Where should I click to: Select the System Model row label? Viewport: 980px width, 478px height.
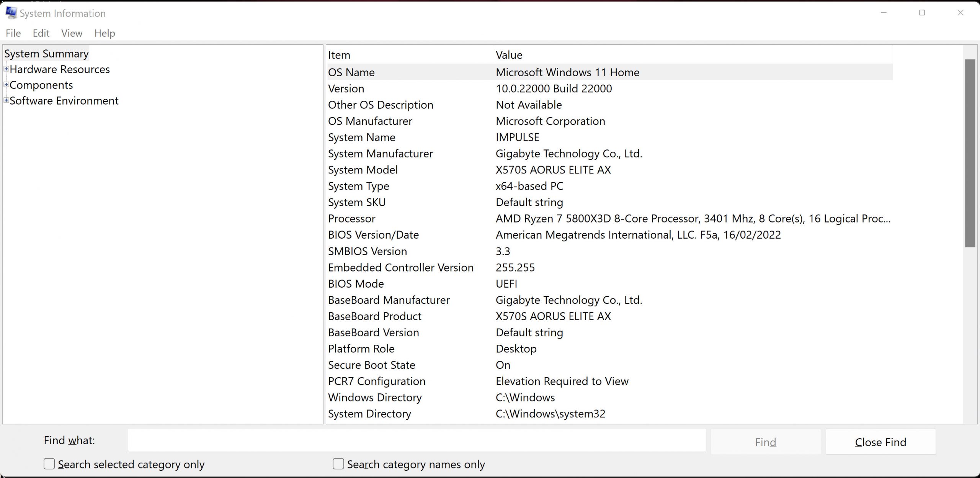click(363, 170)
